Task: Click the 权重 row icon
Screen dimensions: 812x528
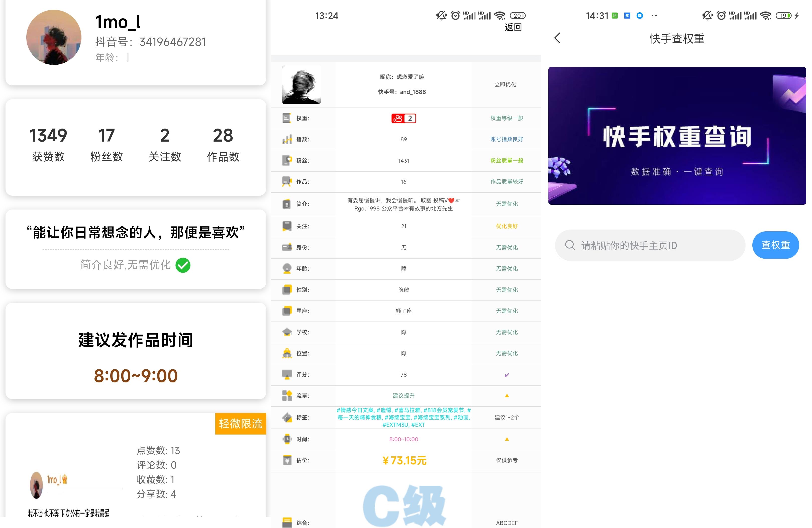Action: pos(287,118)
